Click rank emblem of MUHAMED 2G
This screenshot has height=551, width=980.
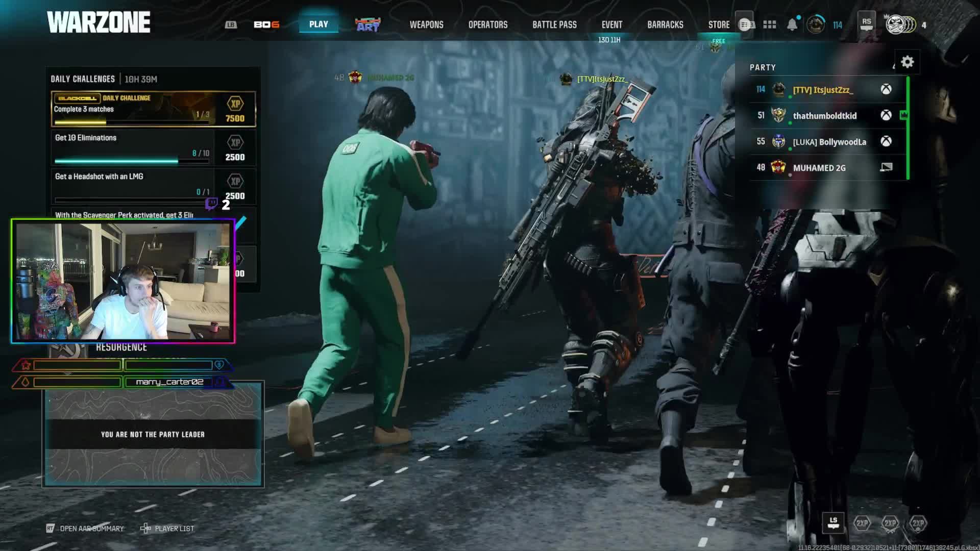778,167
